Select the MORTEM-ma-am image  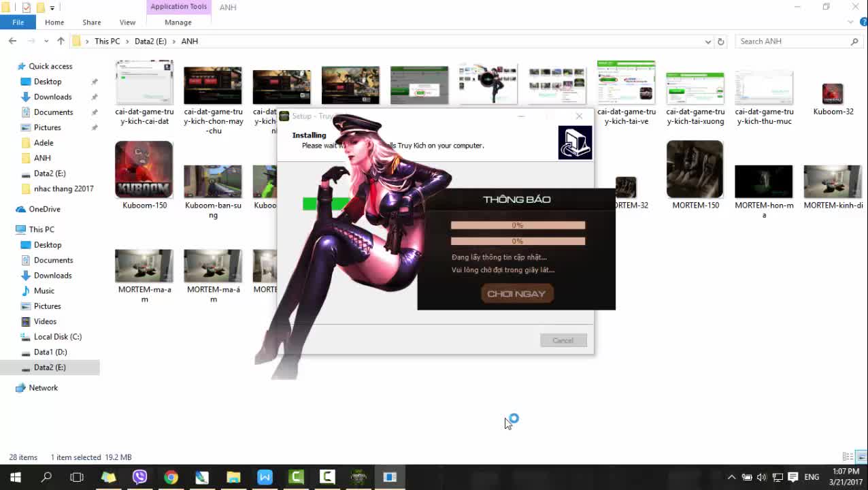click(x=144, y=276)
